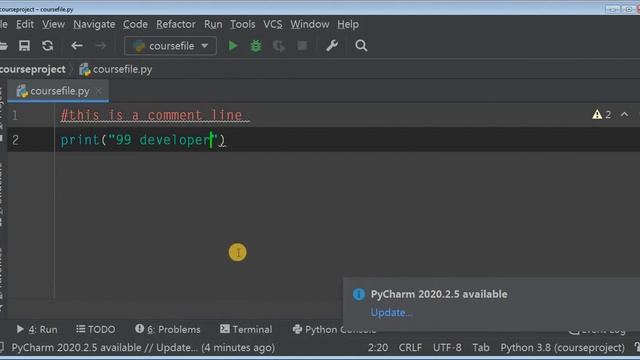Click line number 1 in the gutter
The image size is (640, 360).
coord(15,115)
